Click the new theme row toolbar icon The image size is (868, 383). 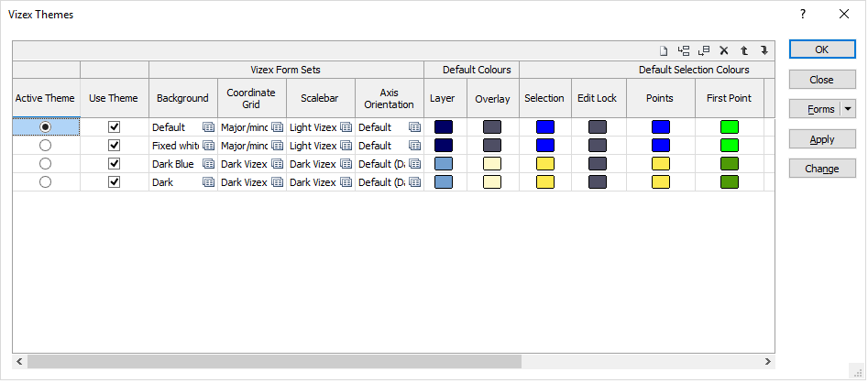pyautogui.click(x=664, y=51)
